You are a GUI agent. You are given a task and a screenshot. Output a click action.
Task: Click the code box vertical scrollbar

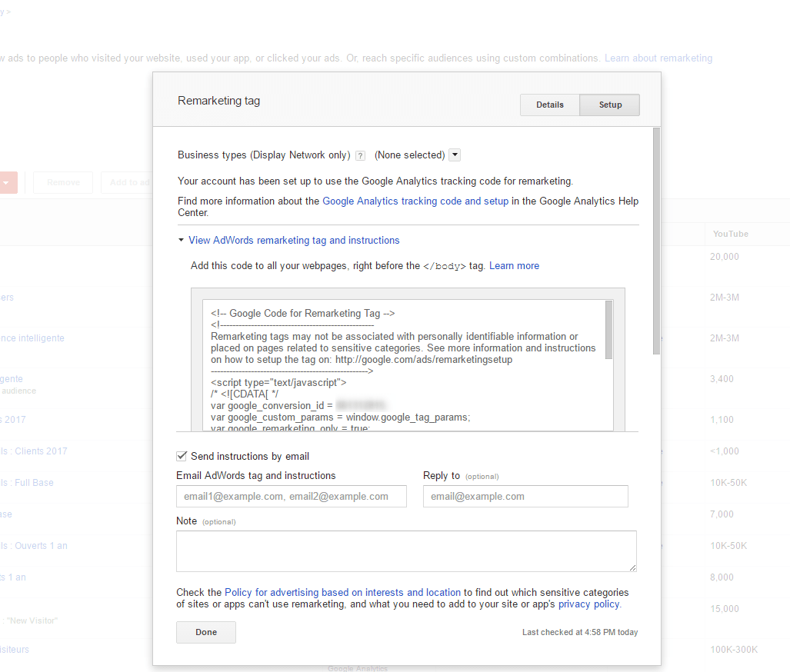(x=608, y=330)
